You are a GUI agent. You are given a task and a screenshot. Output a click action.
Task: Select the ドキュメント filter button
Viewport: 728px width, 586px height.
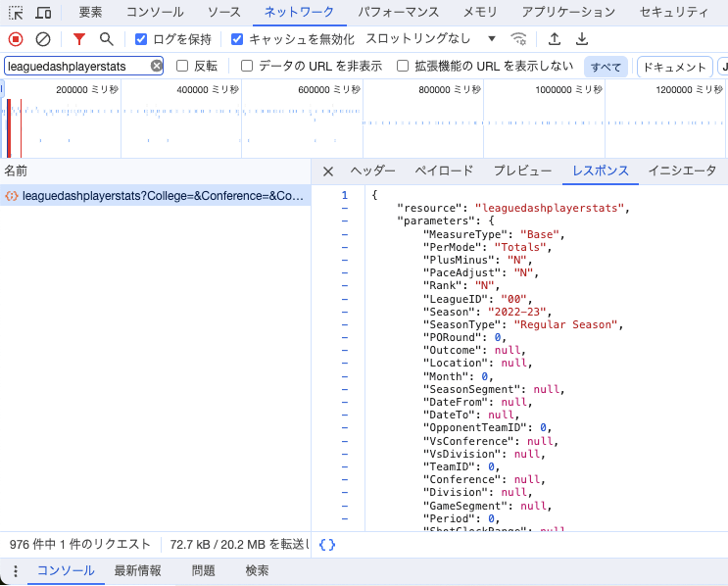pos(675,67)
